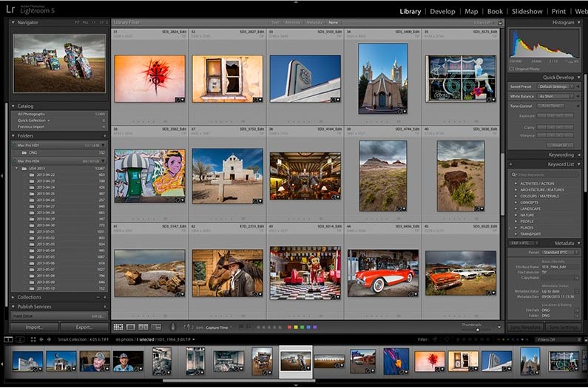Image resolution: width=588 pixels, height=388 pixels.
Task: Switch to Loupe view in toolbar
Action: point(131,327)
